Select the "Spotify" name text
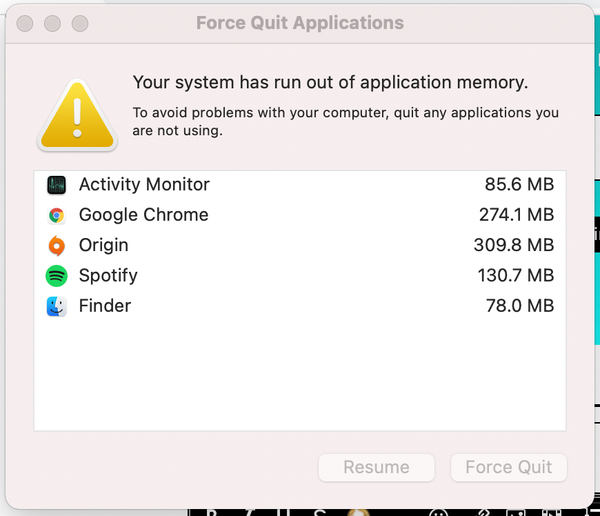The height and width of the screenshot is (516, 600). (x=108, y=276)
